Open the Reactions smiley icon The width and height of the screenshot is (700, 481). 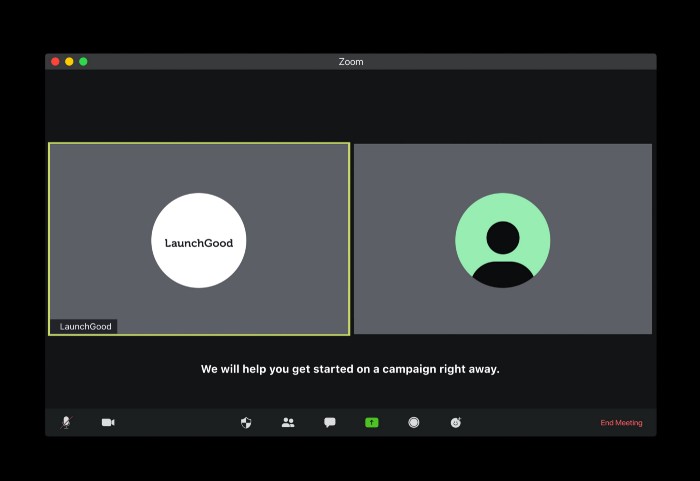pos(456,422)
